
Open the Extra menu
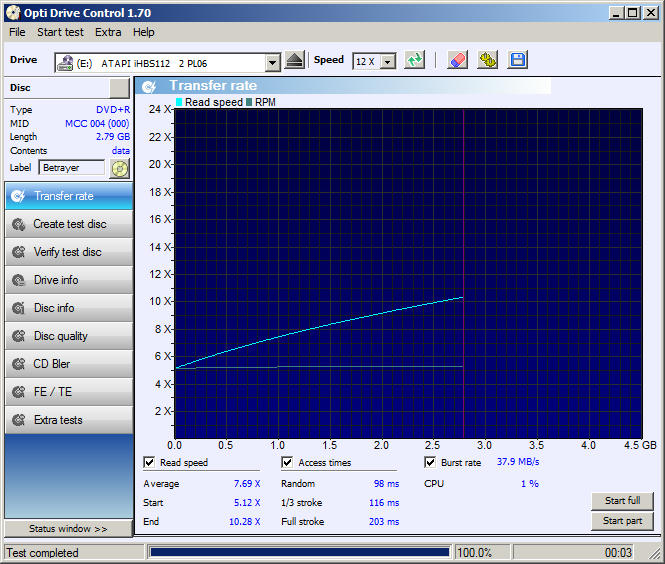(x=108, y=32)
